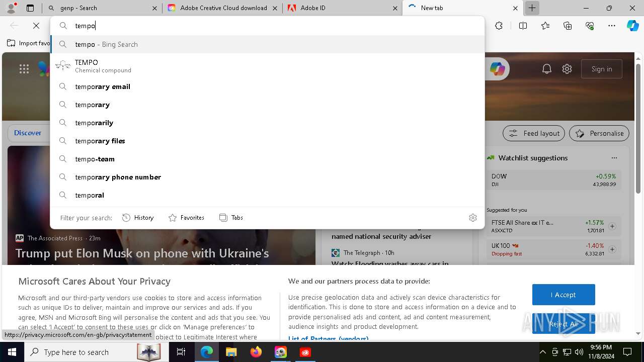This screenshot has width=644, height=362.
Task: Open taskbar clock and date
Action: (601, 352)
